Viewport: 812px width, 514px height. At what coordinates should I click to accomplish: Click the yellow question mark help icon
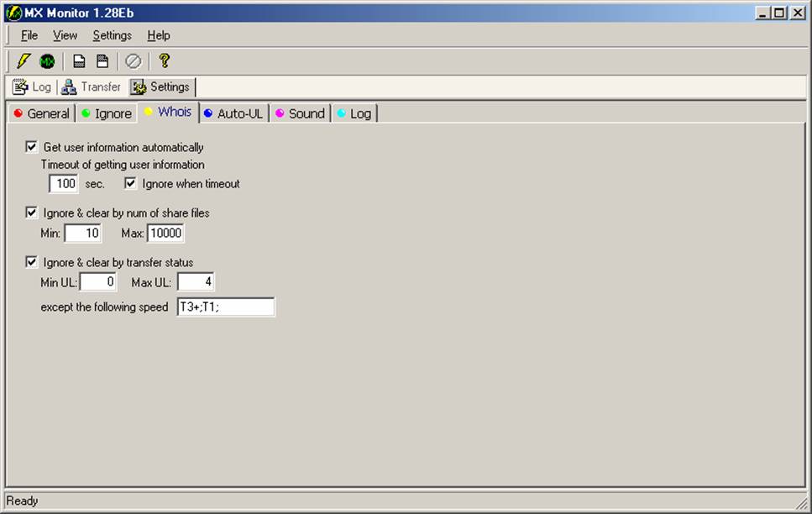click(x=165, y=60)
